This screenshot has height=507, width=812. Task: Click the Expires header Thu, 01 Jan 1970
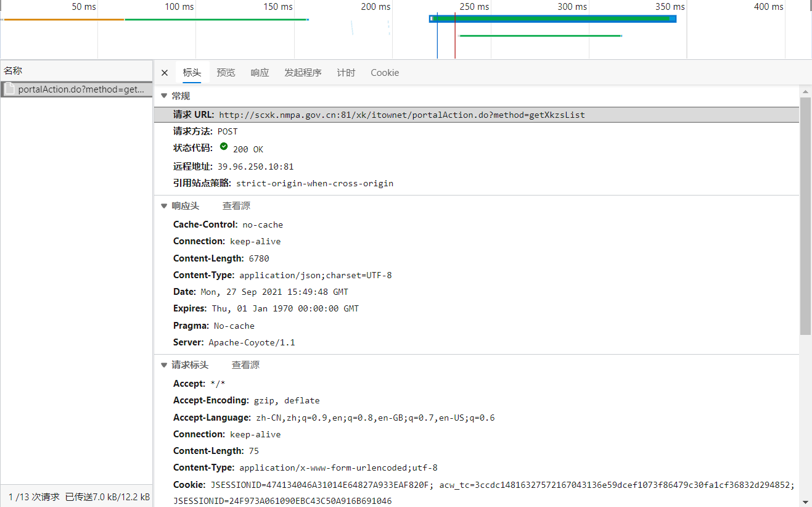pos(285,308)
